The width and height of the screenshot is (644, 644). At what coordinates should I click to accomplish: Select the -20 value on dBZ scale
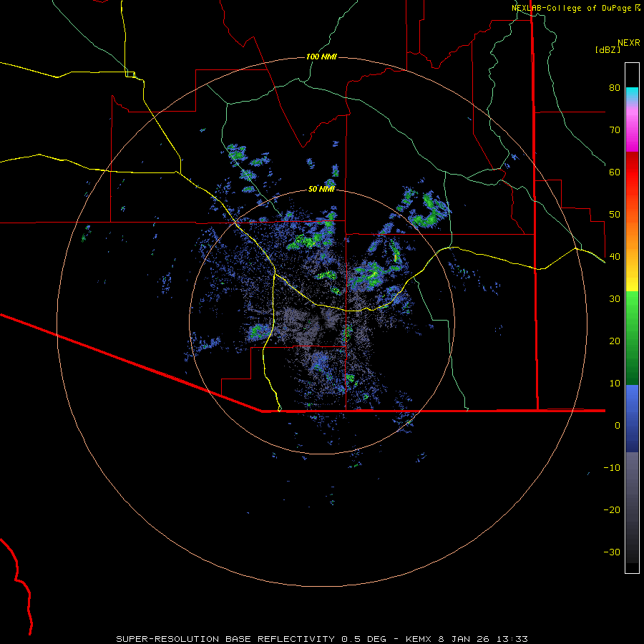click(612, 510)
